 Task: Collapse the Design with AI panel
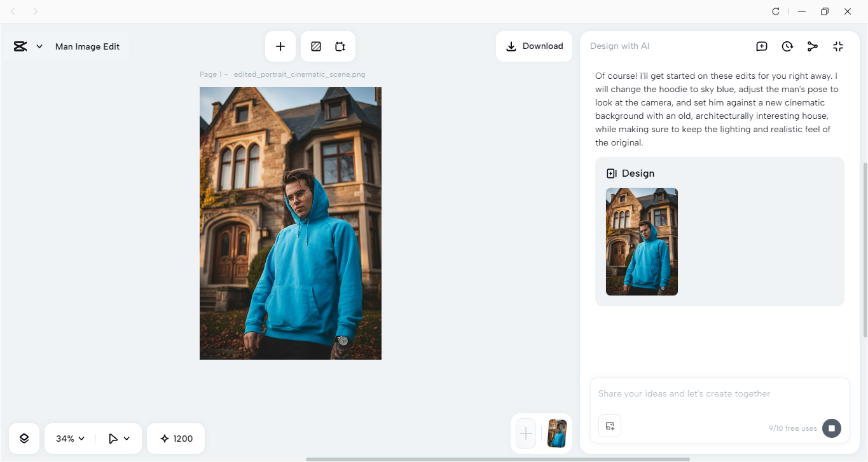(838, 46)
